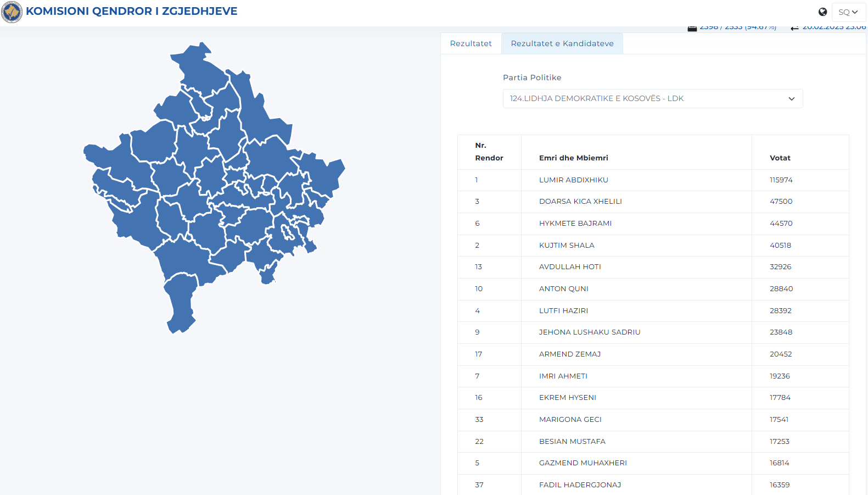Click the Central Election Commission logo emblem
Viewport: 868px width, 495px height.
[12, 12]
